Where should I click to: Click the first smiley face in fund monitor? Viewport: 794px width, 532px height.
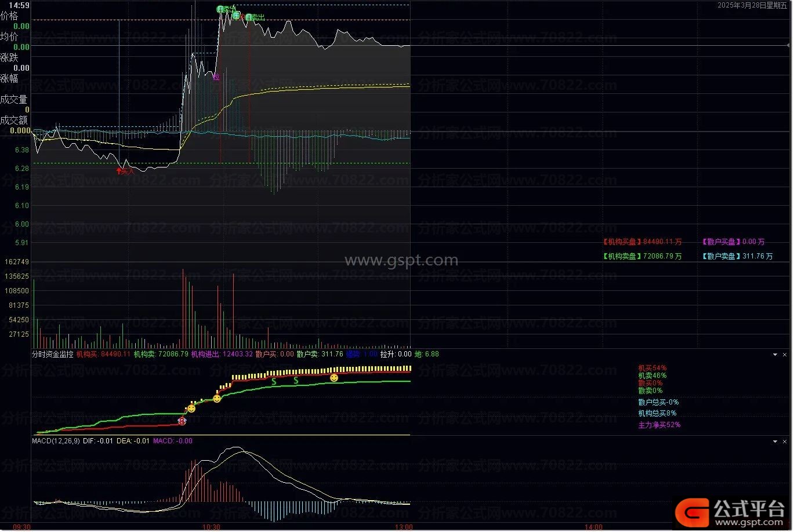tap(191, 409)
